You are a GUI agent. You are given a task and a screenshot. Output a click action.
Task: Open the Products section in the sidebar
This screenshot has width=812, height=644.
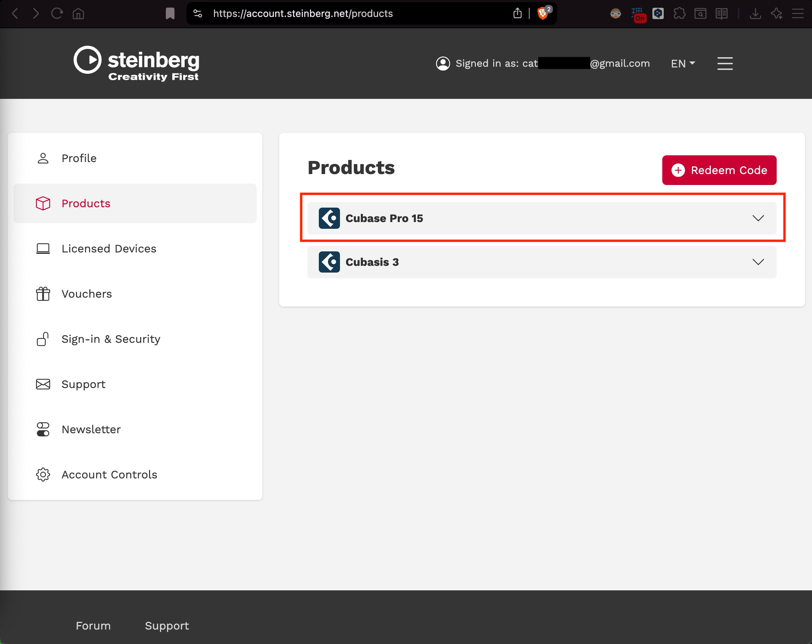[86, 203]
